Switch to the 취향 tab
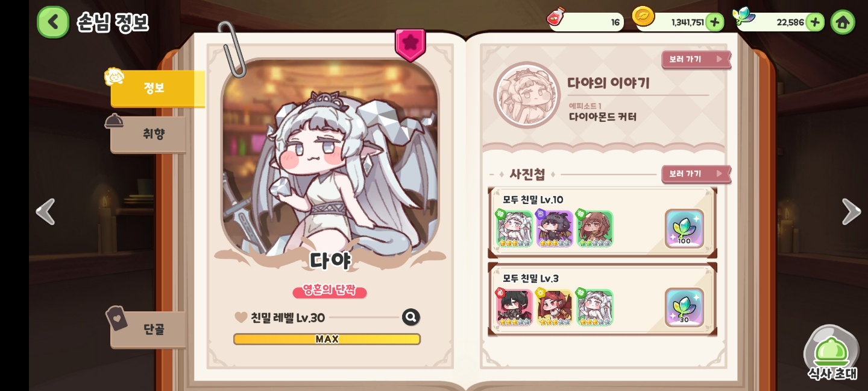Viewport: 868px width, 391px height. tap(148, 133)
